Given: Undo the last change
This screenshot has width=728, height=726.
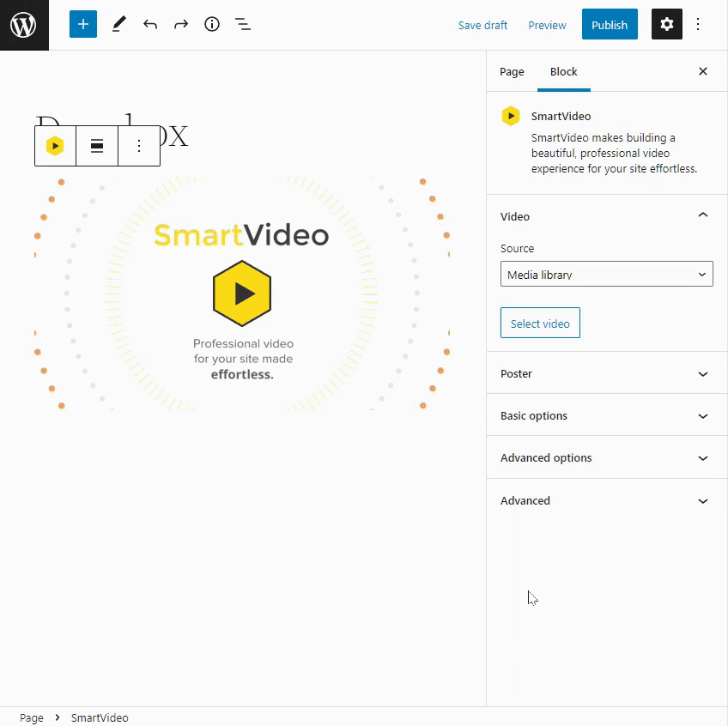Looking at the screenshot, I should click(x=150, y=24).
